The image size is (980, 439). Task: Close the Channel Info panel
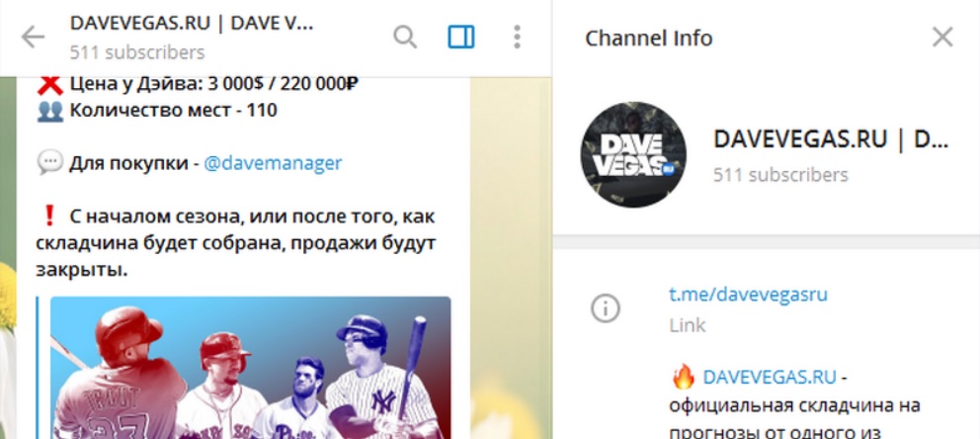pos(941,38)
